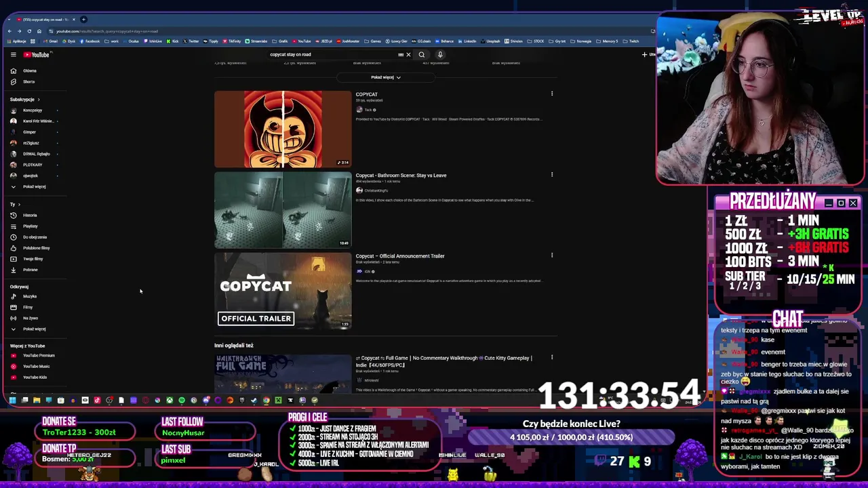Open the YouTube hamburger guide menu
The image size is (868, 488).
click(x=13, y=55)
